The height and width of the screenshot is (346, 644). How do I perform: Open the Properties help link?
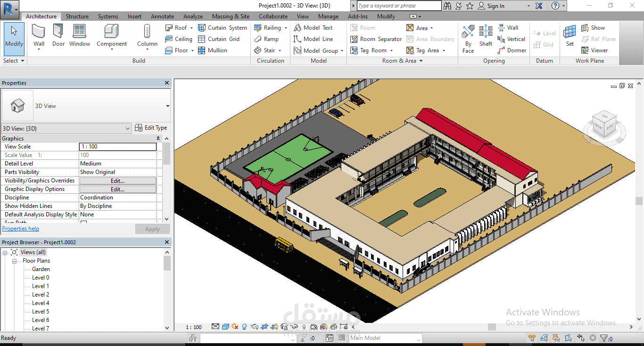pos(21,229)
